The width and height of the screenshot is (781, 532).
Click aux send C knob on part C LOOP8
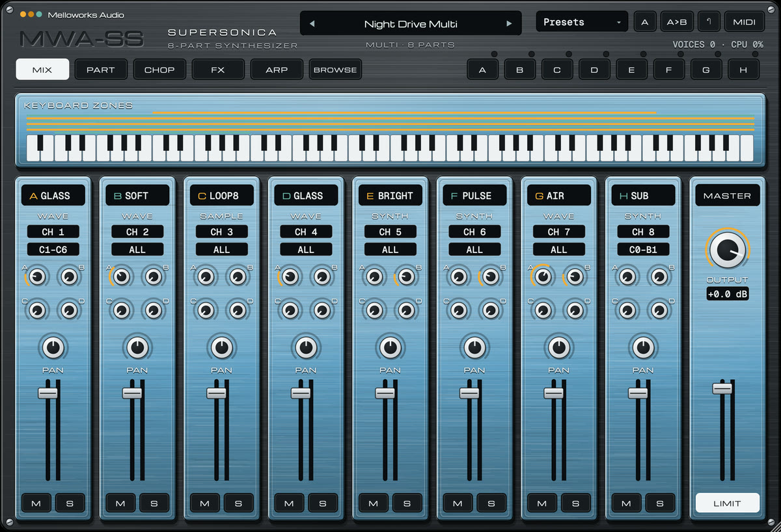pos(206,310)
